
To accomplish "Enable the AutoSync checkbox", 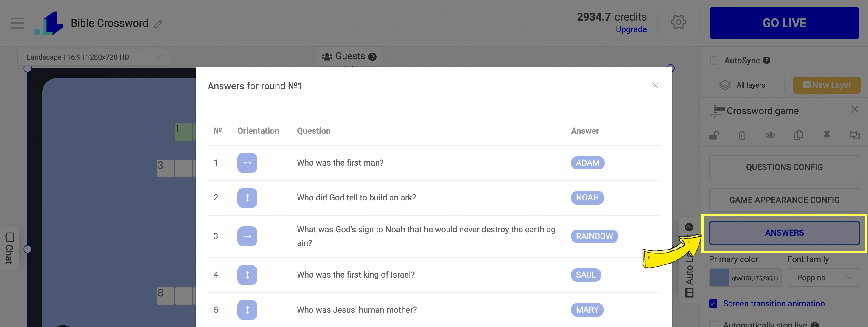I will 714,61.
